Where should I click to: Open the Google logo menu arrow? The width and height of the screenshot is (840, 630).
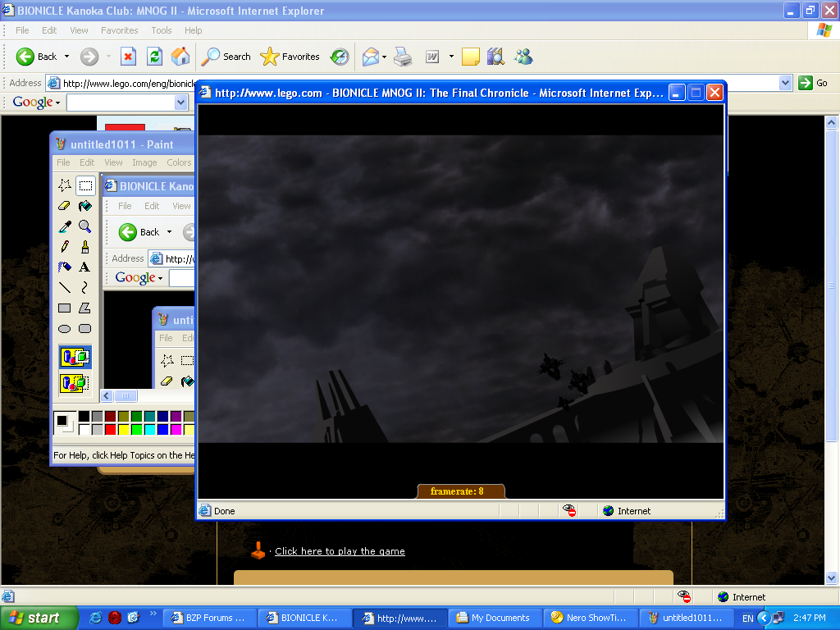point(58,103)
